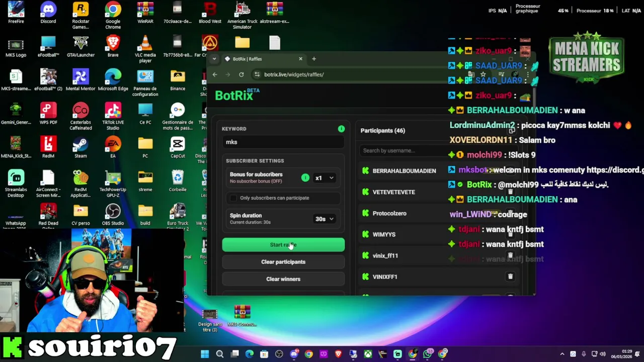Open the WinRAR desktop icon

(x=145, y=13)
